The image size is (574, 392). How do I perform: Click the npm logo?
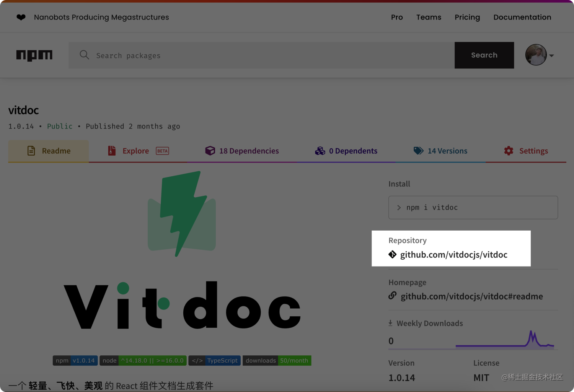click(34, 55)
